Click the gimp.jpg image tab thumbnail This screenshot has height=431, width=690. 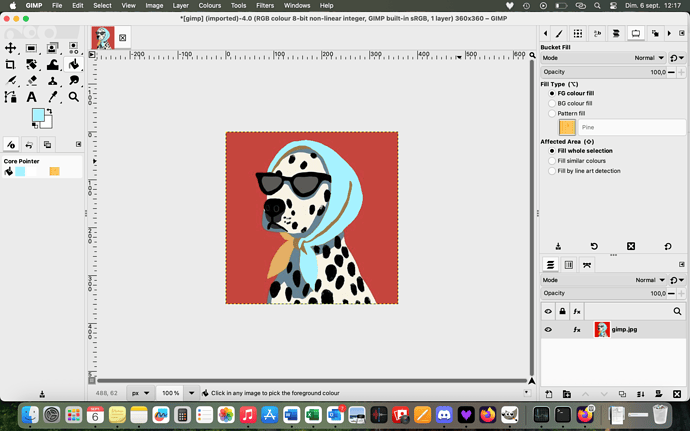coord(103,37)
